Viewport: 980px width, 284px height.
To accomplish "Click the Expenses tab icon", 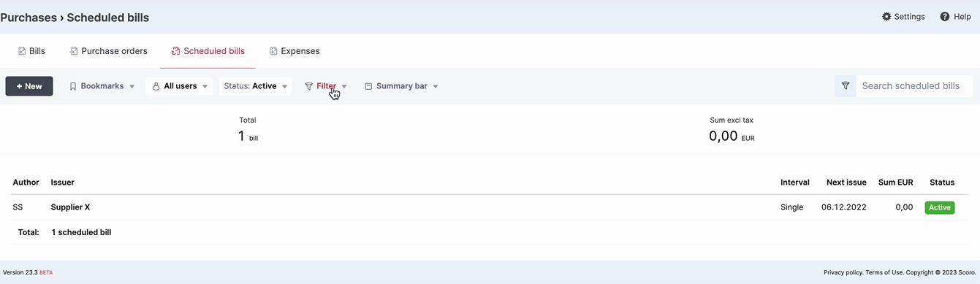I will [273, 51].
